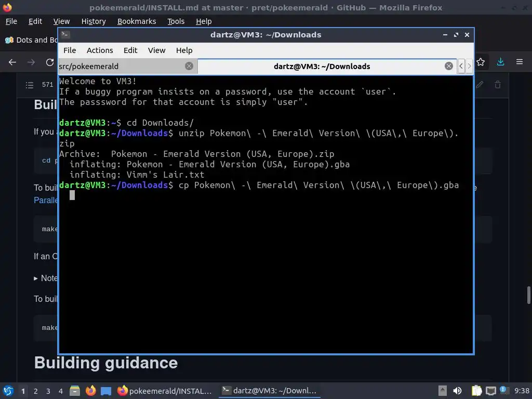Open Firefox hamburger application menu
532x399 pixels.
(x=520, y=62)
